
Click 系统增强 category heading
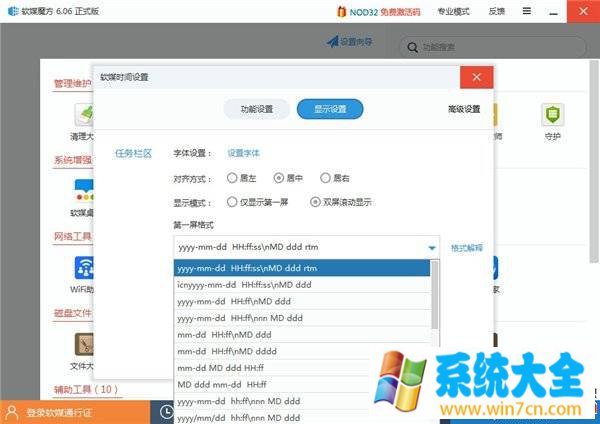coord(72,160)
